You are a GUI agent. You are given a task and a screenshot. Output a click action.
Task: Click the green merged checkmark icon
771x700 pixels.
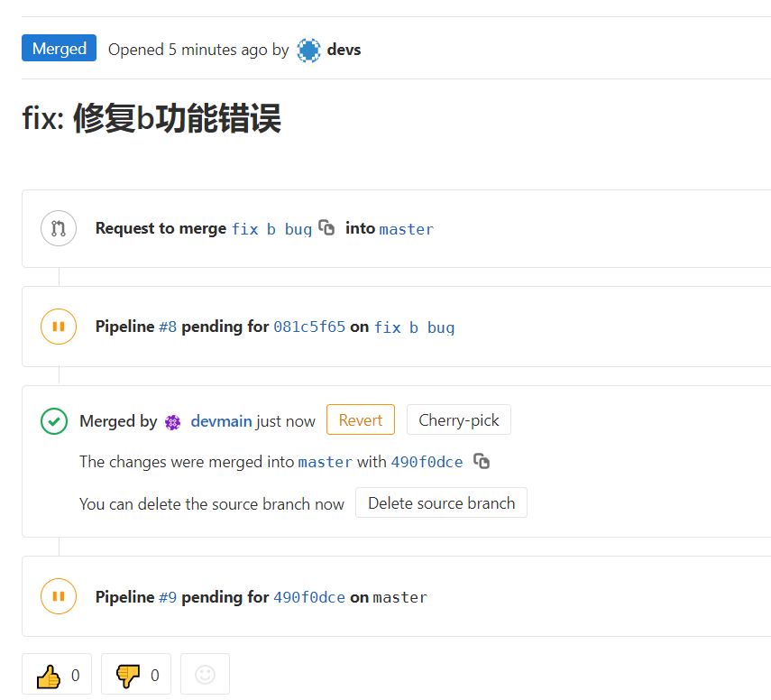54,420
